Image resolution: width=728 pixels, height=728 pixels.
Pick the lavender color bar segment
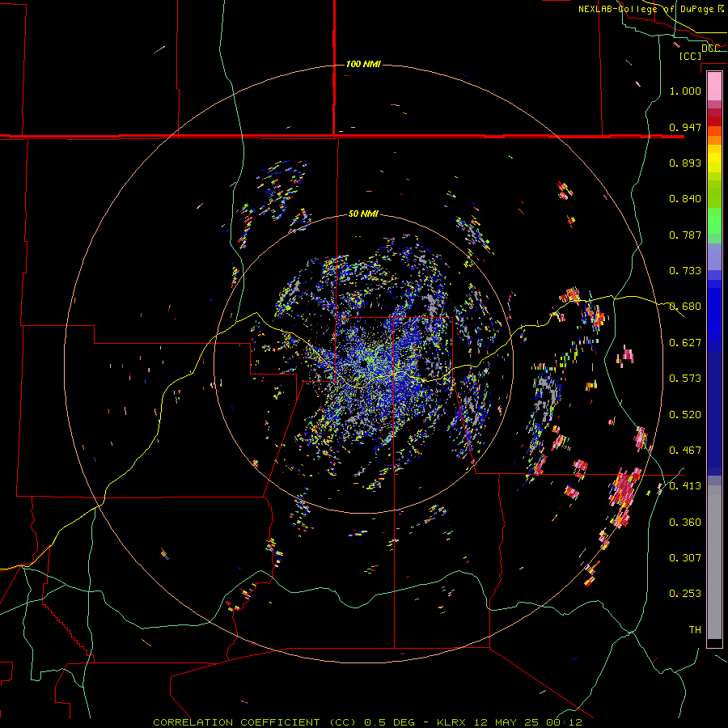(x=714, y=257)
